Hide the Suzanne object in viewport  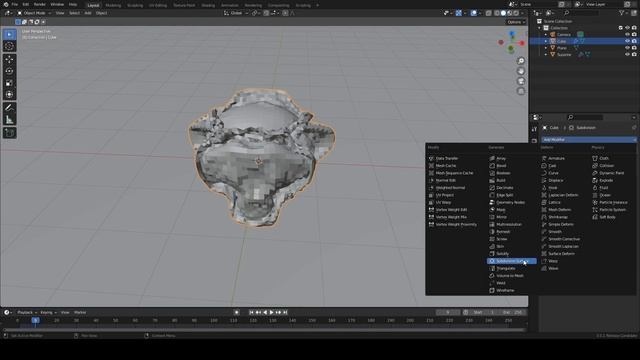pyautogui.click(x=627, y=54)
